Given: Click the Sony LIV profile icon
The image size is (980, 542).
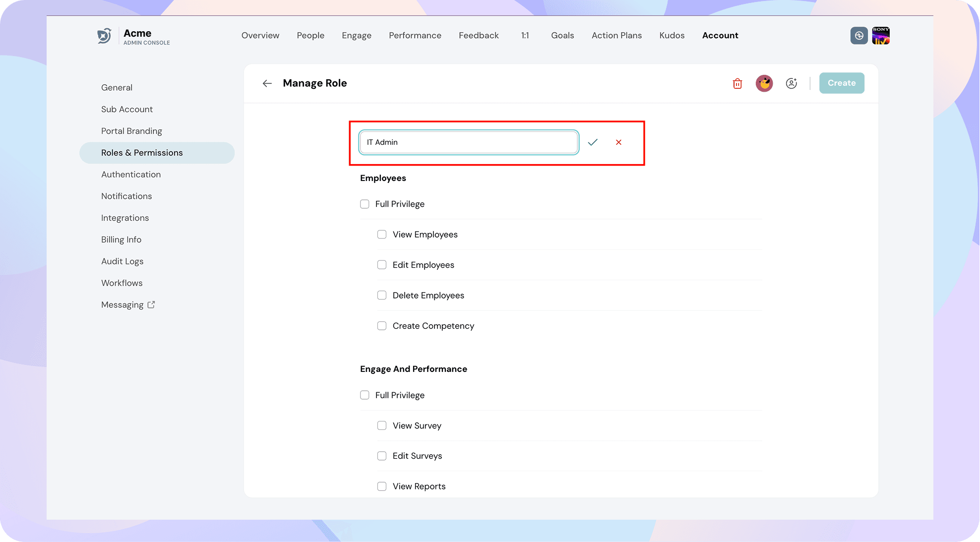Looking at the screenshot, I should (x=881, y=36).
